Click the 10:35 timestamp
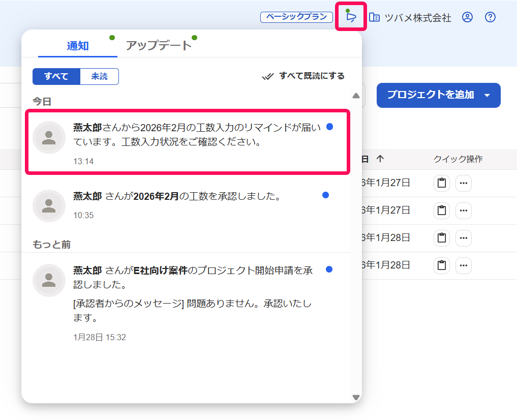This screenshot has width=517, height=420. tap(83, 215)
